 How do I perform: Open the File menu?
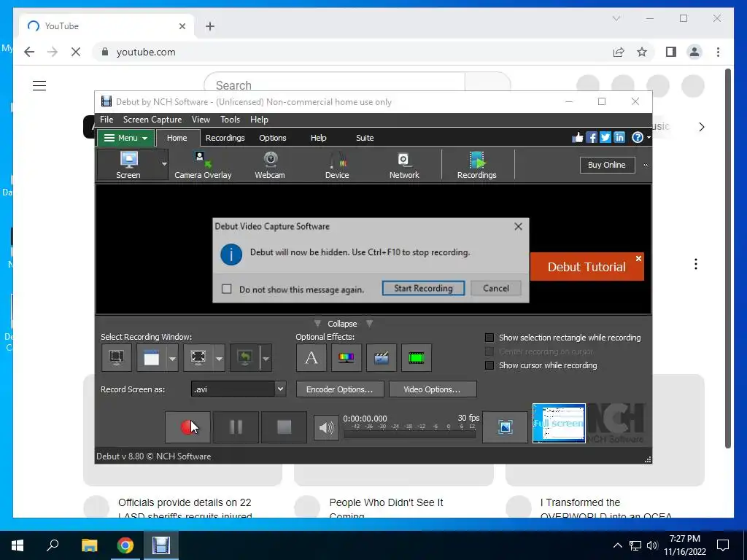click(107, 120)
